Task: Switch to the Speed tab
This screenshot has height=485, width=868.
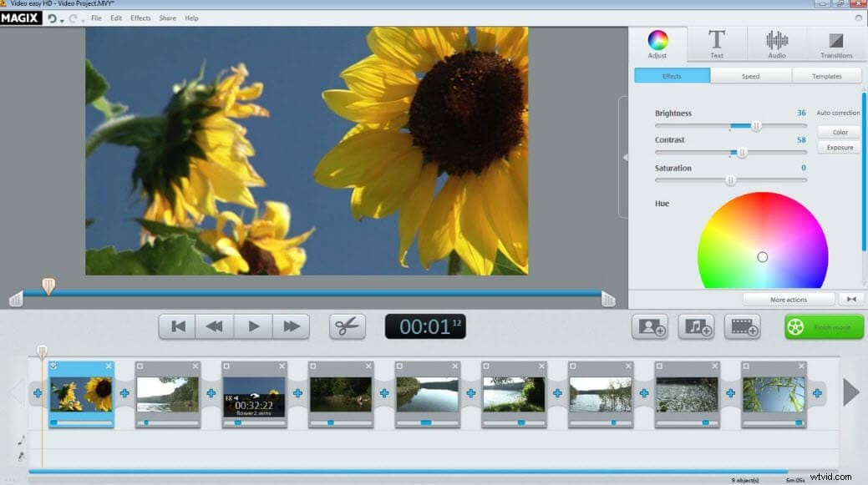Action: click(749, 75)
